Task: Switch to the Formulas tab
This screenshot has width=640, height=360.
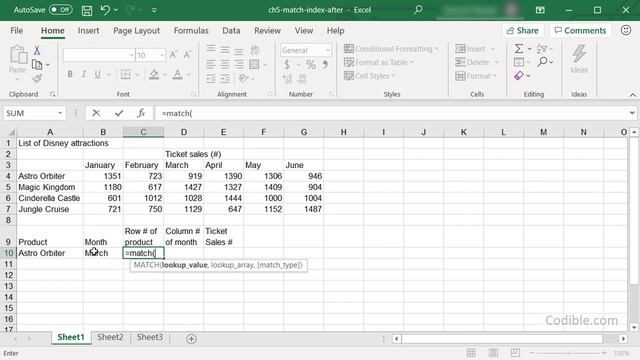Action: coord(191,31)
